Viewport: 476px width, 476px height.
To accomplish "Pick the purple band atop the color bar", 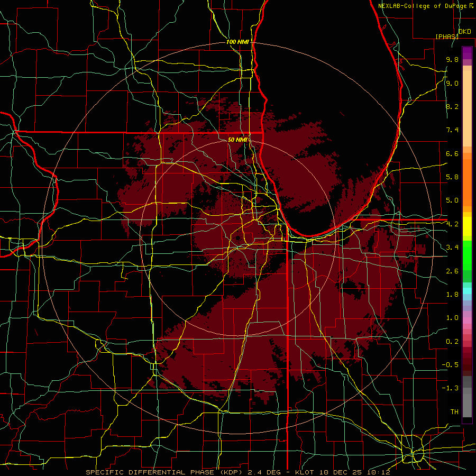I will coord(467,53).
